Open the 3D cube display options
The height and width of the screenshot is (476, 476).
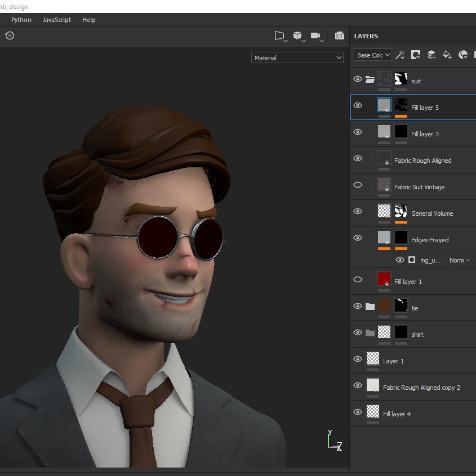point(298,36)
